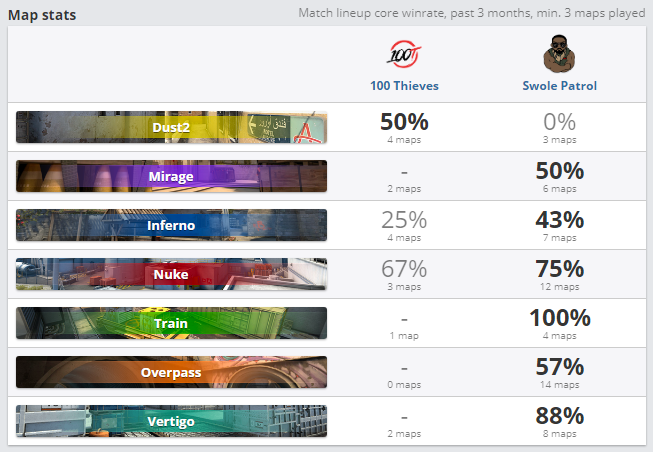Select the Mirage map banner

point(172,176)
